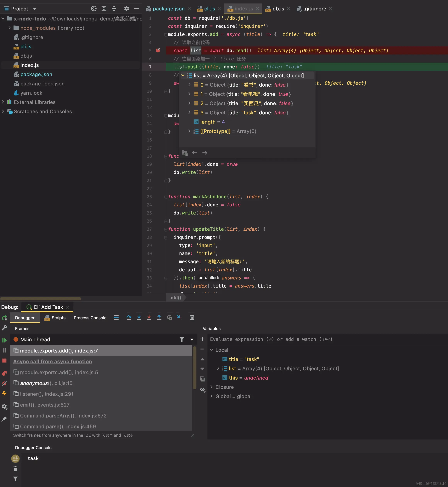The image size is (448, 487).
Task: Click the Step Over debugger icon
Action: coord(129,317)
